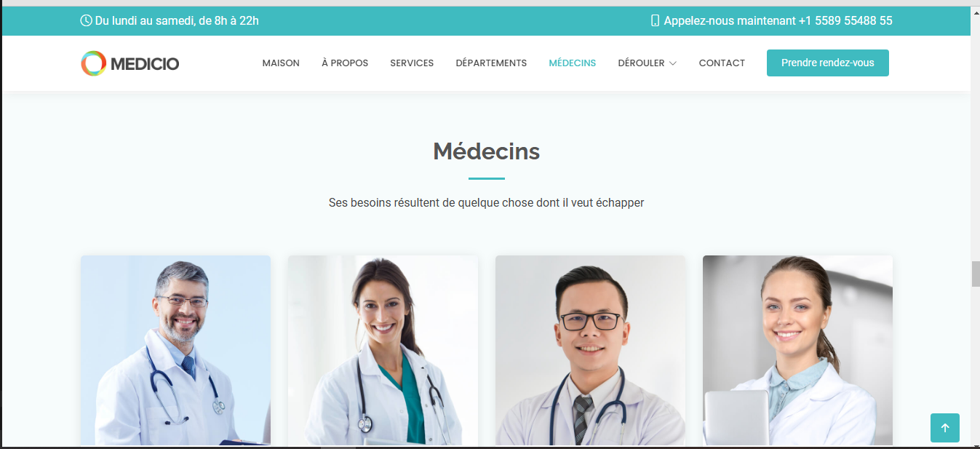Click the Prendre rendez-vous button
This screenshot has height=449, width=980.
[x=828, y=63]
